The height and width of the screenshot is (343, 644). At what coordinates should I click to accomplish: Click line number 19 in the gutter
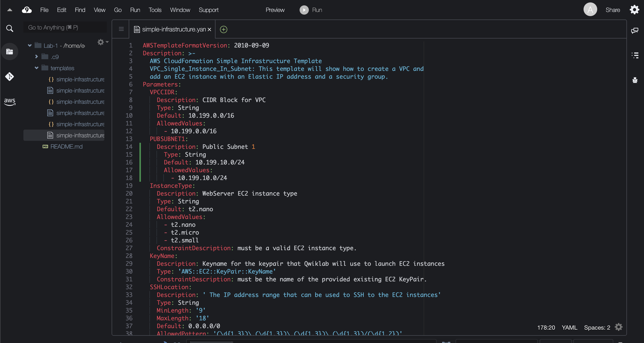point(129,186)
